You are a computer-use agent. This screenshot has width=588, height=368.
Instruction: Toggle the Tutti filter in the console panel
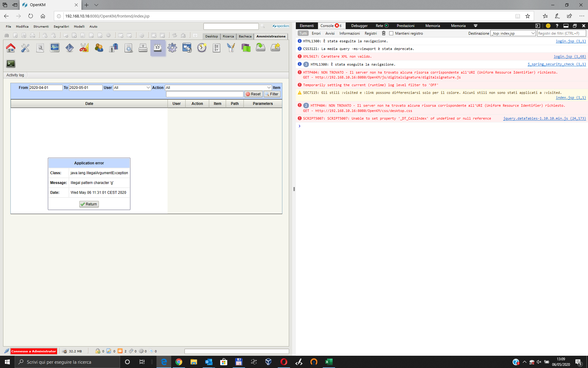303,33
